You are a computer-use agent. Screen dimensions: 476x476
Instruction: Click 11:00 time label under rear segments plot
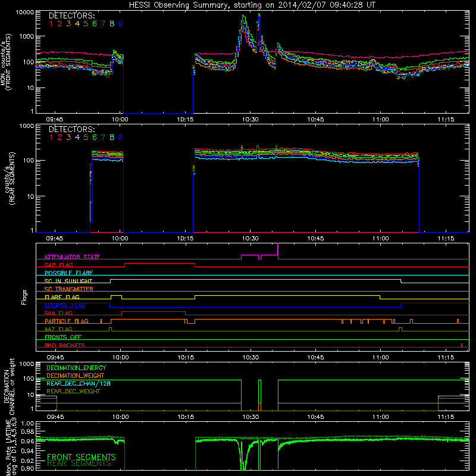coord(381,239)
